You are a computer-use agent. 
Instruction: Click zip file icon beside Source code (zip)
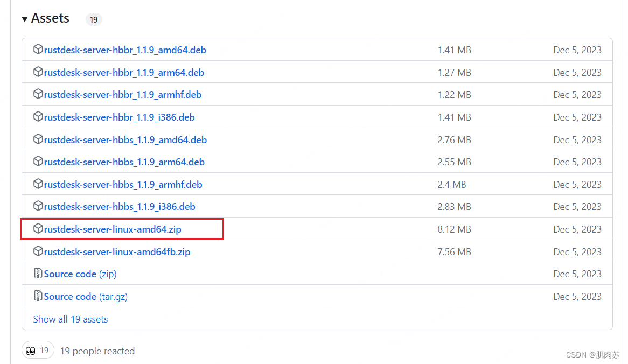[x=38, y=274]
